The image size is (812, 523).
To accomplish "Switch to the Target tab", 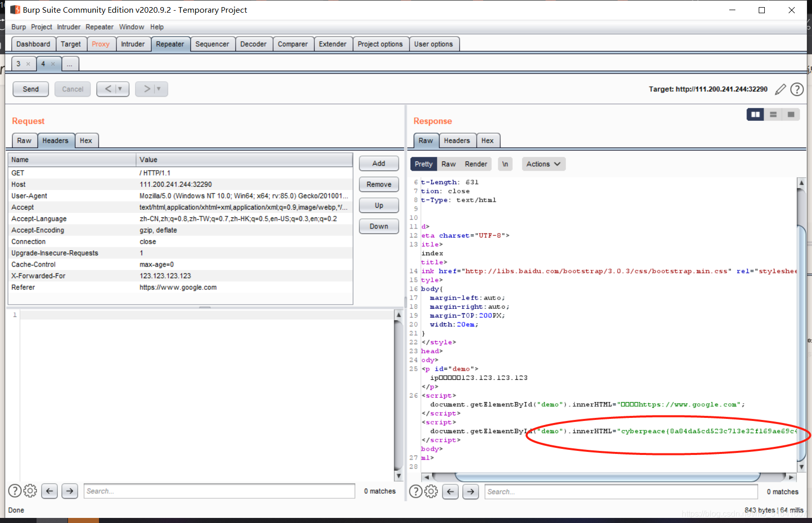I will 71,44.
